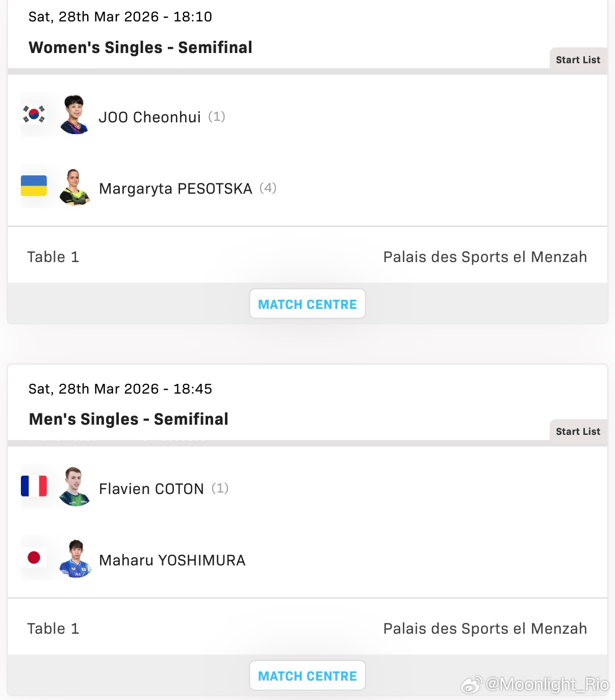Open Match Centre for Men's Singles Semifinal

point(307,676)
